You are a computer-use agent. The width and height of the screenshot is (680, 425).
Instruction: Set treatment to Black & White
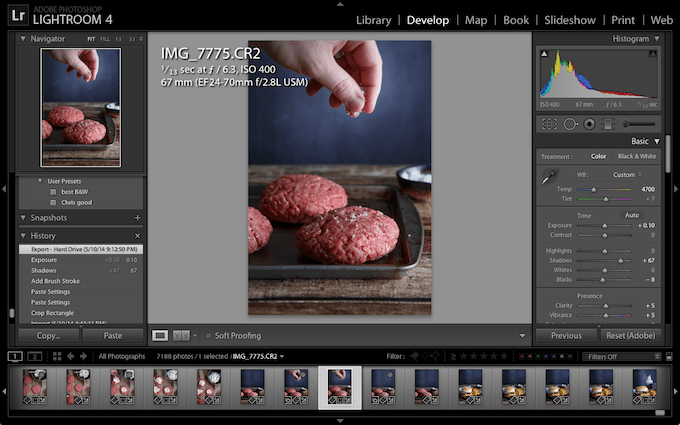pos(637,156)
